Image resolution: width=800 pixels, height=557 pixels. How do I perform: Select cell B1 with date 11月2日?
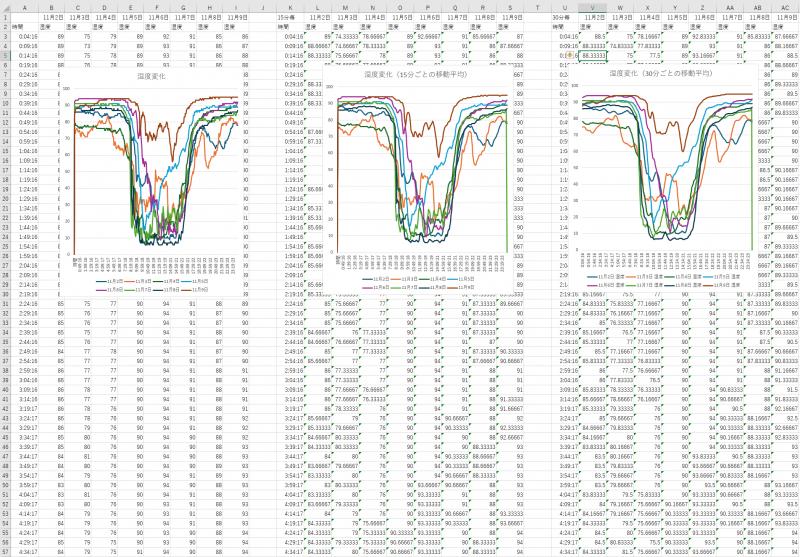(x=54, y=17)
